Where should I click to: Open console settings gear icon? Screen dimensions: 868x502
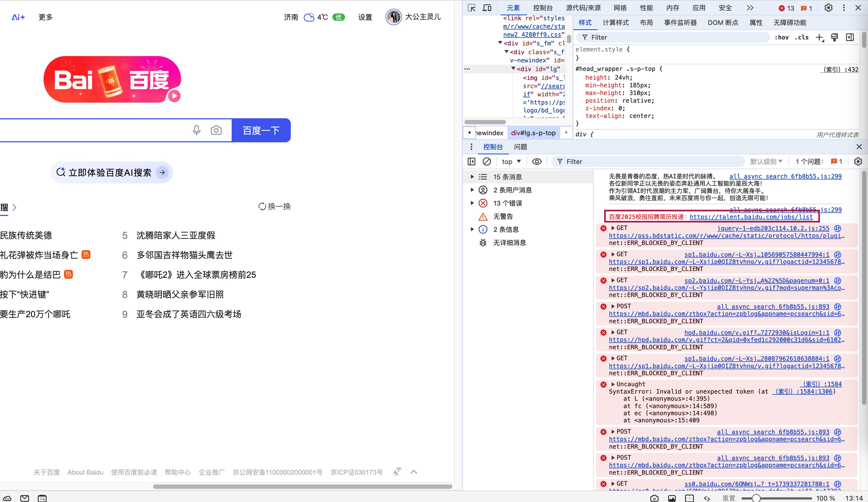(858, 161)
